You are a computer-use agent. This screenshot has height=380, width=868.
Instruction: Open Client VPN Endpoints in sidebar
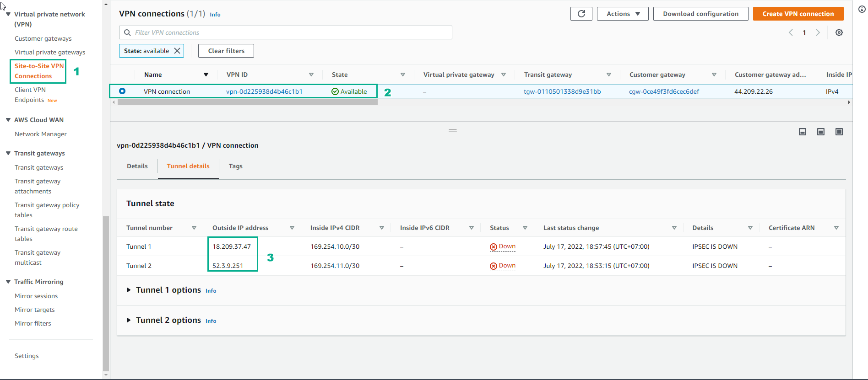click(x=30, y=95)
